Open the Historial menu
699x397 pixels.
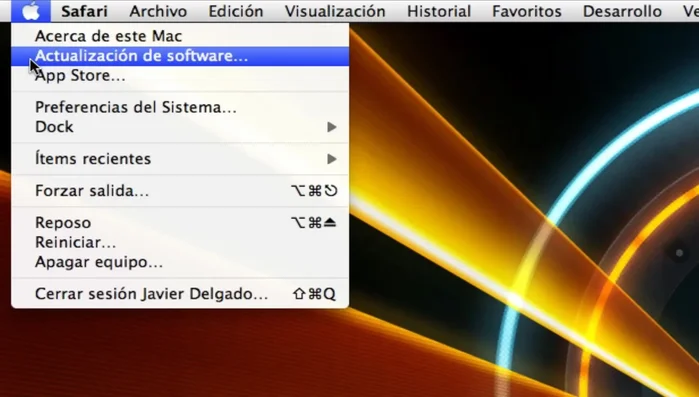[439, 11]
